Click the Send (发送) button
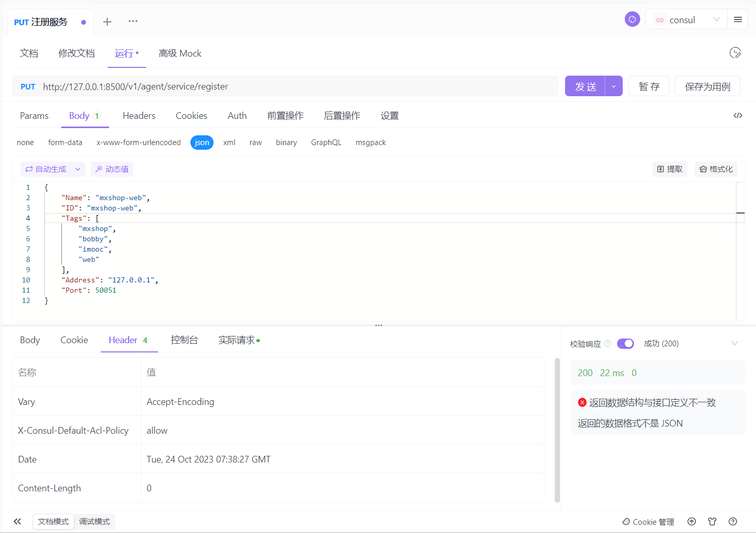This screenshot has width=756, height=533. 585,86
